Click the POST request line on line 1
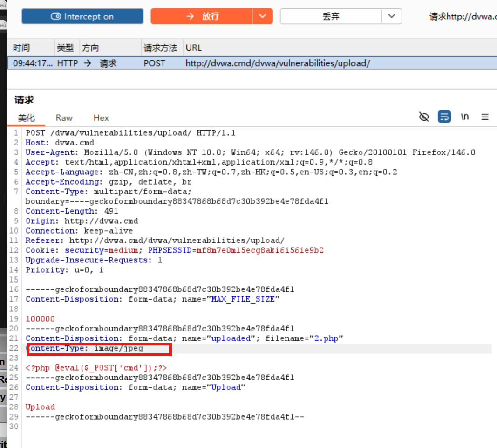Image resolution: width=497 pixels, height=448 pixels. [x=130, y=132]
